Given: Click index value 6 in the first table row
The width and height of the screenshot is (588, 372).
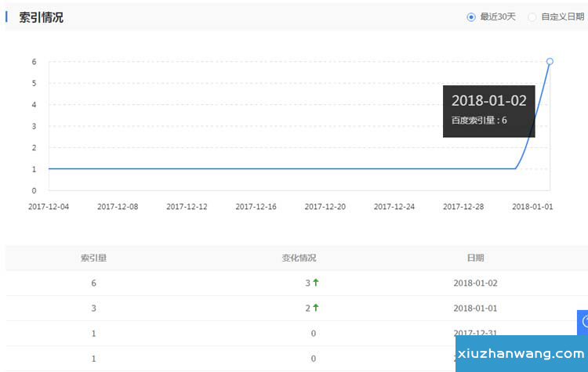Looking at the screenshot, I should 93,283.
